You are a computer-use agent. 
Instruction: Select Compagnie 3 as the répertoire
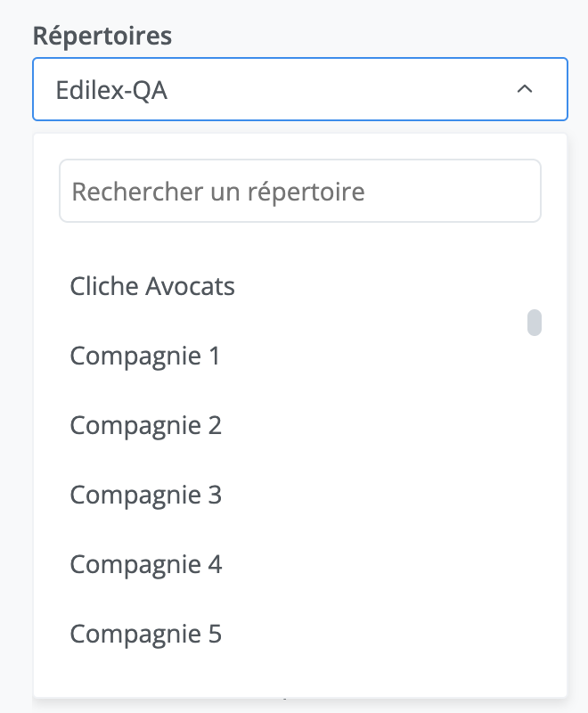[146, 495]
